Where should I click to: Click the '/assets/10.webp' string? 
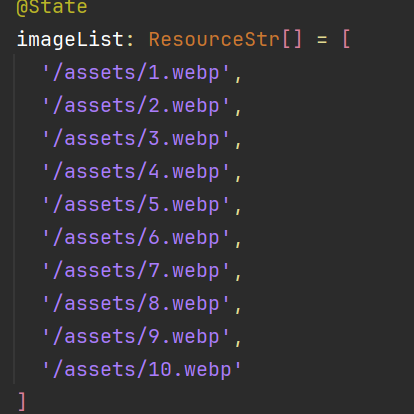pyautogui.click(x=142, y=370)
